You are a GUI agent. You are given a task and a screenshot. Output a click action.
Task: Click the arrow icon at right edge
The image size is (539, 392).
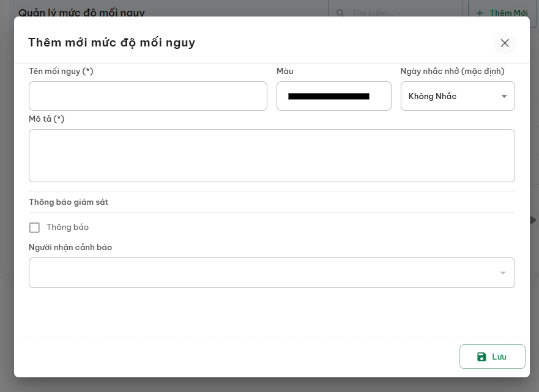533,220
